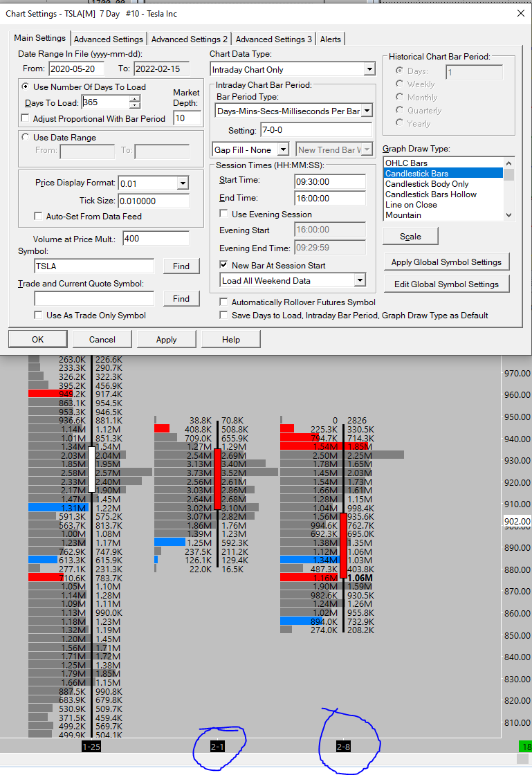
Task: Open Help for Chart Settings
Action: pyautogui.click(x=230, y=340)
